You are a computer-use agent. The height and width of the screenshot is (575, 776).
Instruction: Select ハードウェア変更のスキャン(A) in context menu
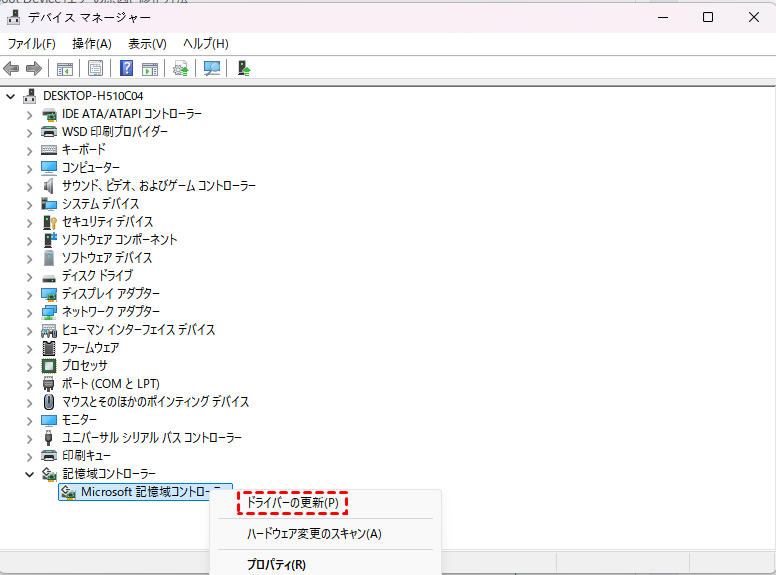point(314,534)
